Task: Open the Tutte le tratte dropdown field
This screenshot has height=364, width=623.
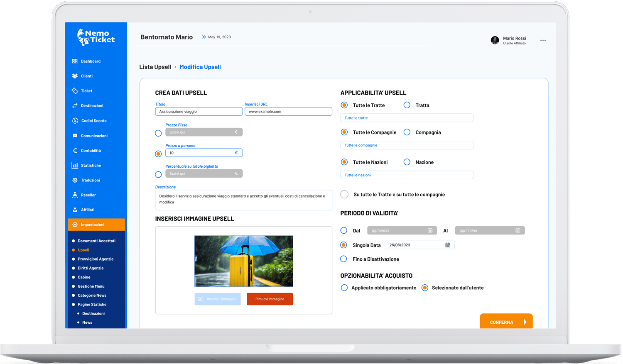Action: [406, 118]
